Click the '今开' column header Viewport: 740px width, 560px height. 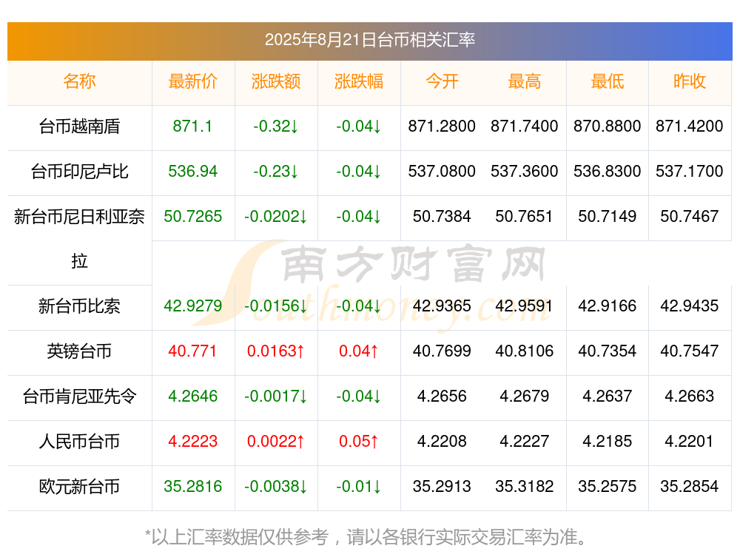pos(442,81)
